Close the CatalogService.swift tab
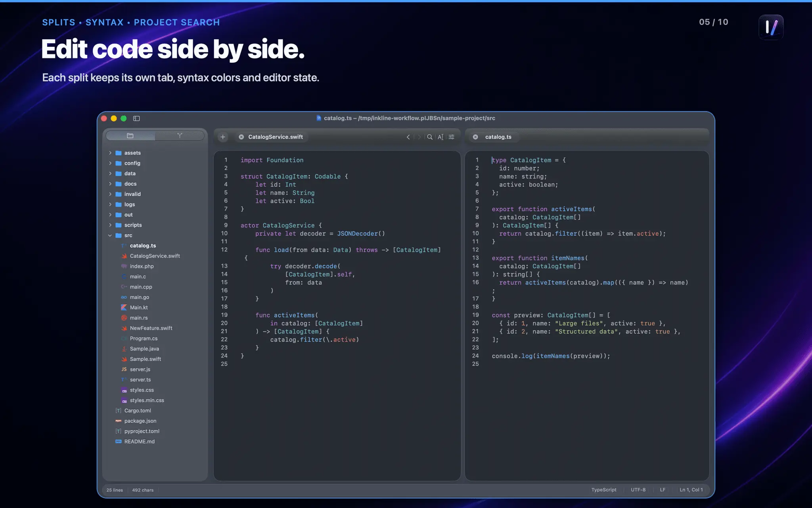Image resolution: width=812 pixels, height=508 pixels. [241, 137]
